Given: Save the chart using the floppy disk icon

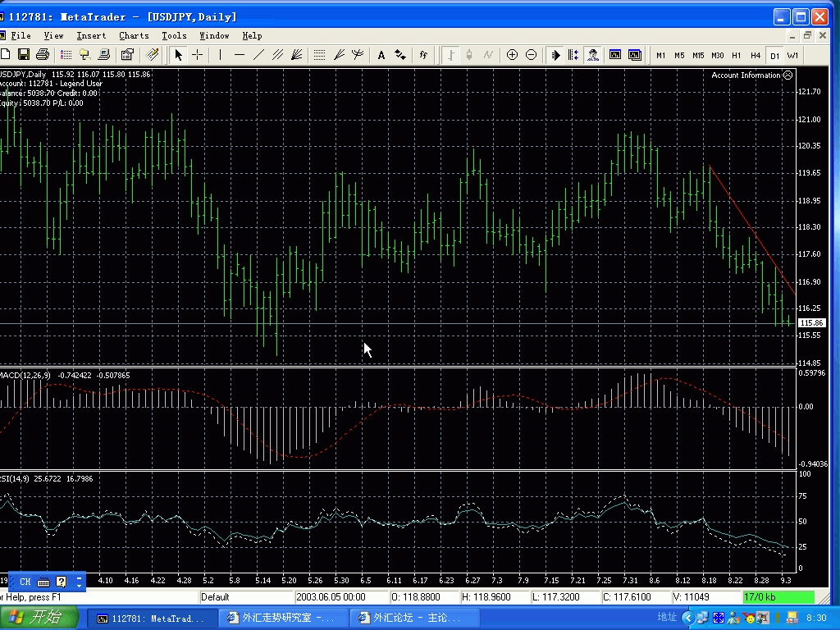Looking at the screenshot, I should coord(24,55).
